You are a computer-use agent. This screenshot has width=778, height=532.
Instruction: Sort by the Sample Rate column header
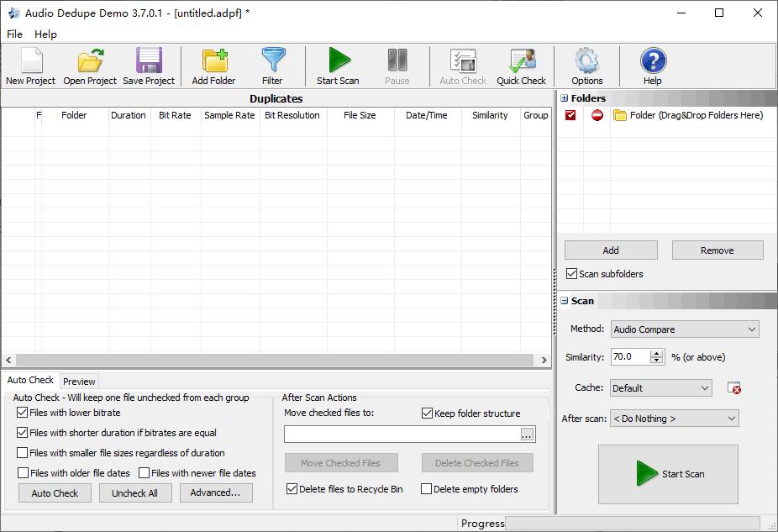pyautogui.click(x=229, y=115)
